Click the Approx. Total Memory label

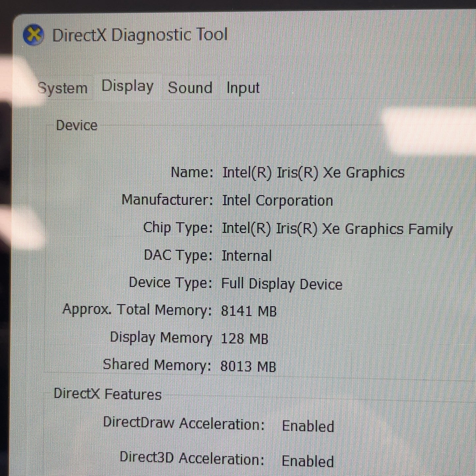click(x=137, y=310)
